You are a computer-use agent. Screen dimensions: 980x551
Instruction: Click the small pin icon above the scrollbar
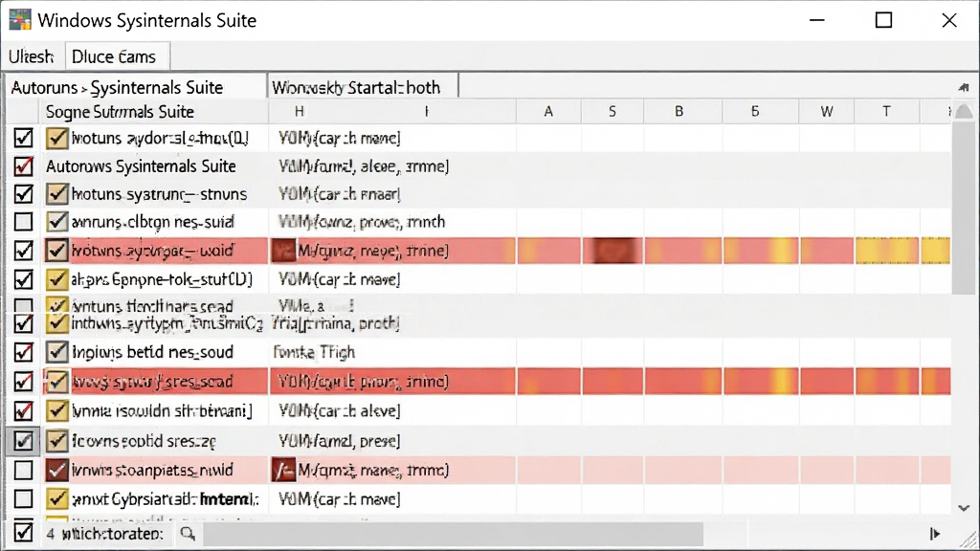tap(963, 87)
